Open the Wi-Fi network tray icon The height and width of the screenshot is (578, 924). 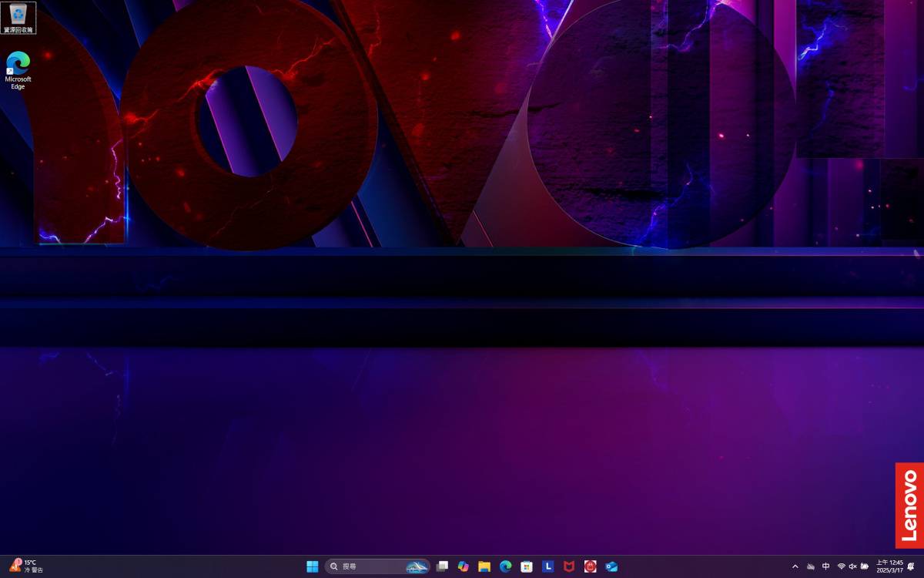point(842,566)
